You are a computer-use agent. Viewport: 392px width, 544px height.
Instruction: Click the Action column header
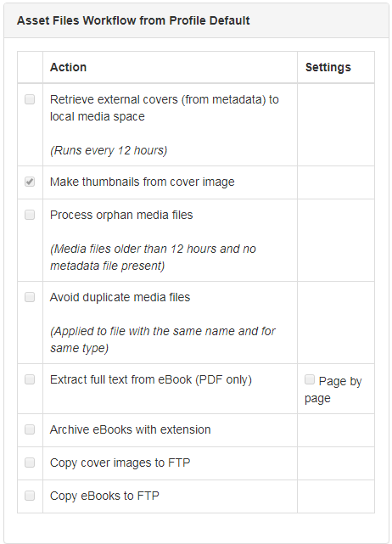pyautogui.click(x=69, y=67)
